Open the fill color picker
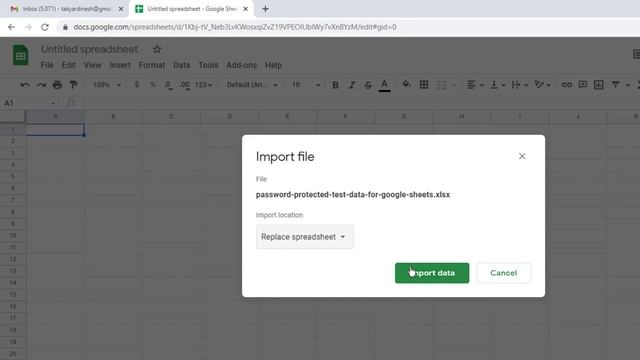 pyautogui.click(x=407, y=85)
